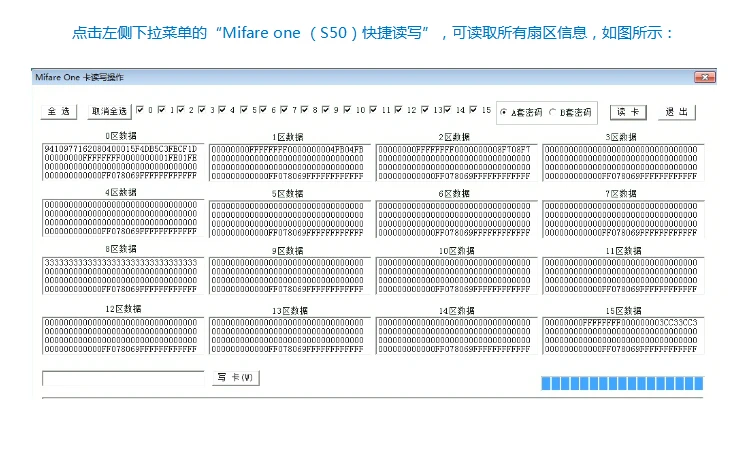Toggle sector 10 checkbox
This screenshot has height=466, width=750.
click(x=347, y=110)
